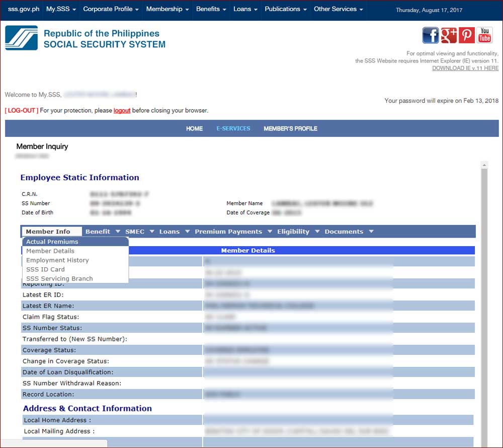This screenshot has height=448, width=503.
Task: Open the Other Services menu
Action: [x=336, y=9]
